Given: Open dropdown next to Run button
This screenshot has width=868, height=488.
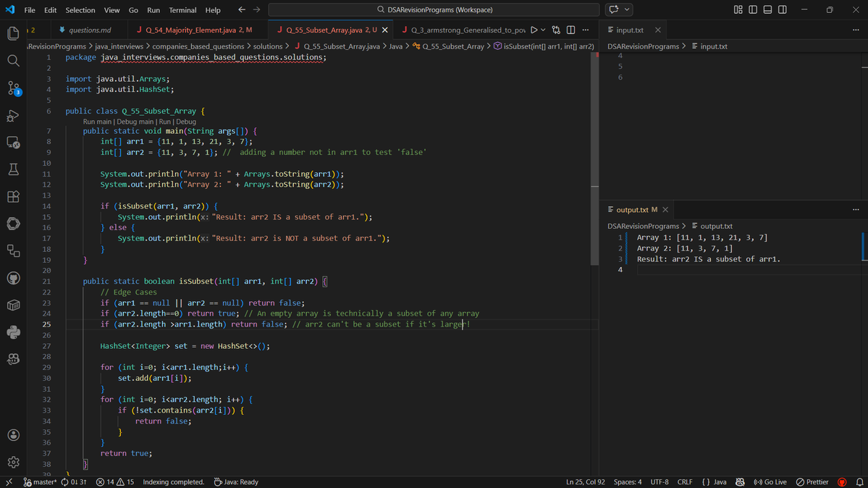Looking at the screenshot, I should (543, 30).
